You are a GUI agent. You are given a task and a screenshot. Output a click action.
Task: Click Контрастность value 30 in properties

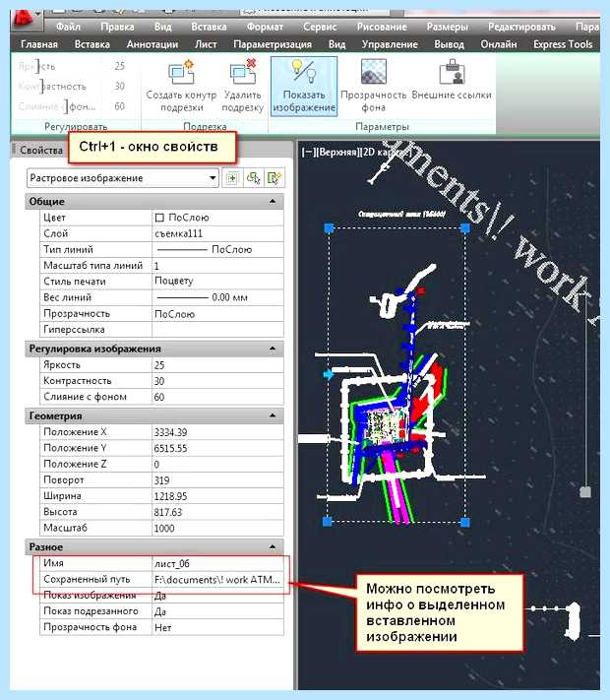217,381
